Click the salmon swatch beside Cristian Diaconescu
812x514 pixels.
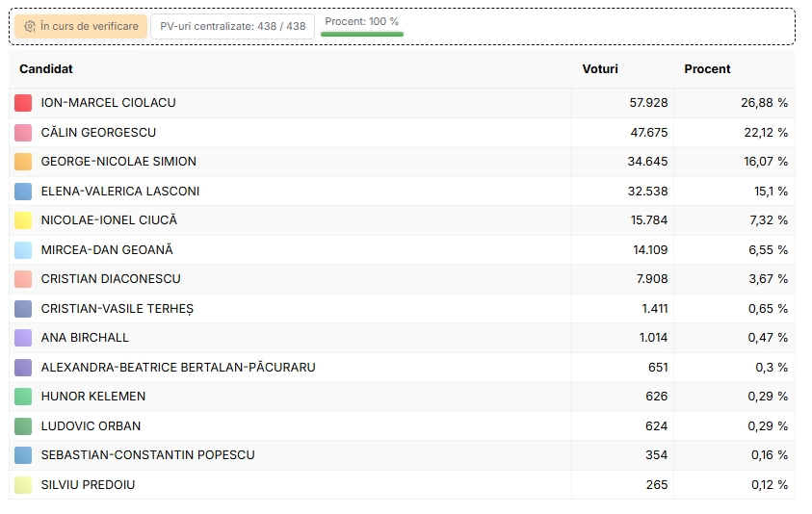23,279
